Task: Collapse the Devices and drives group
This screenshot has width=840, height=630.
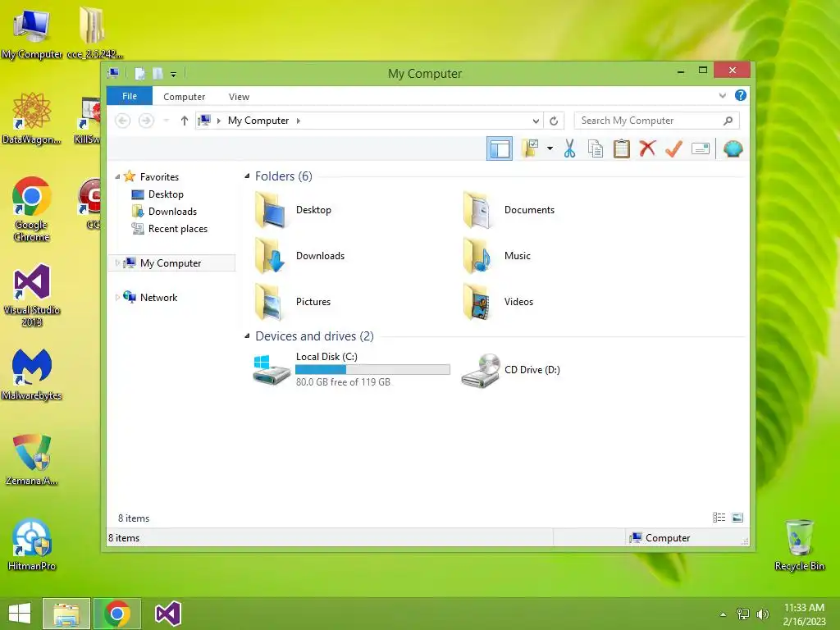Action: coord(247,336)
